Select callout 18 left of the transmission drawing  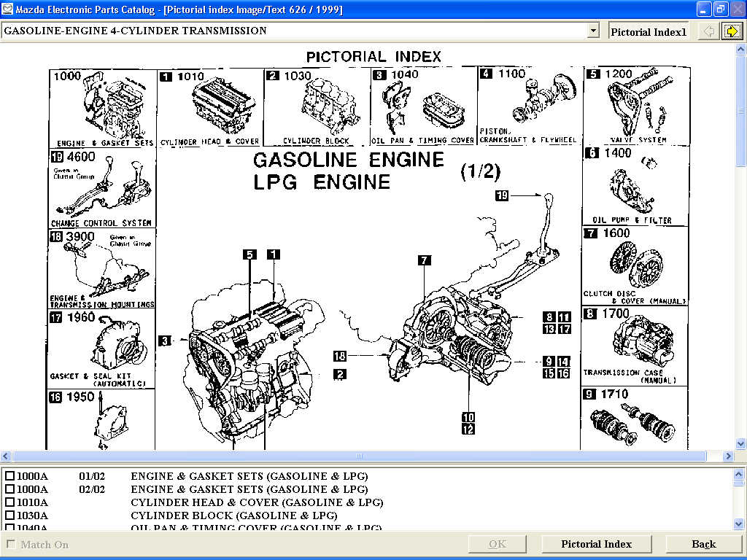[340, 356]
